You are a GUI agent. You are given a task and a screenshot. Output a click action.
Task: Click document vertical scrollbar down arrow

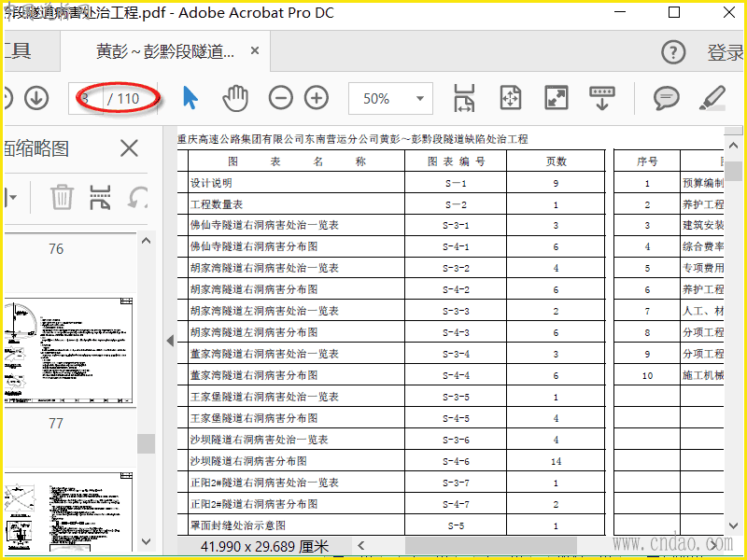[x=733, y=525]
